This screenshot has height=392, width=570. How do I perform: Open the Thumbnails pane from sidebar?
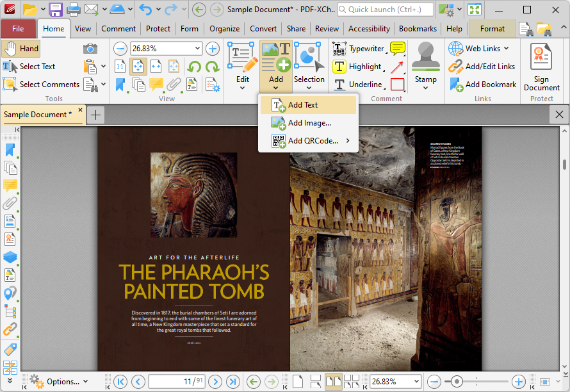click(10, 168)
